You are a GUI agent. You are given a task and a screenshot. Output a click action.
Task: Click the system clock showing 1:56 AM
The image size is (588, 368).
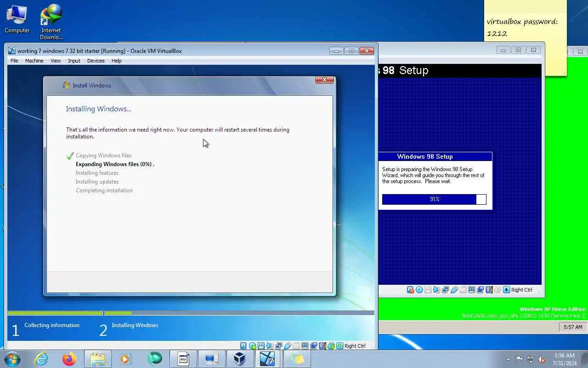point(565,356)
